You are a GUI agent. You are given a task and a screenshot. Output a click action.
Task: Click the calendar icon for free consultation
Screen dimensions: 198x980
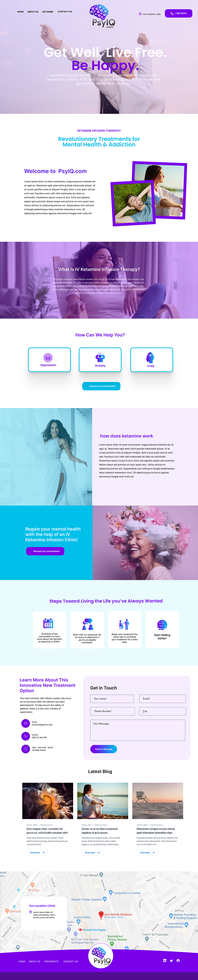coord(48,623)
